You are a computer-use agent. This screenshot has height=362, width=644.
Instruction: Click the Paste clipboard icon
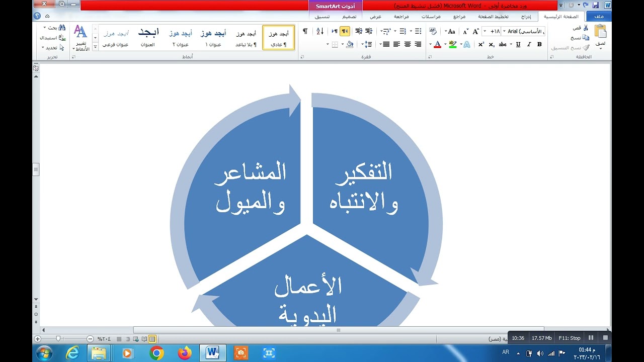coord(601,32)
